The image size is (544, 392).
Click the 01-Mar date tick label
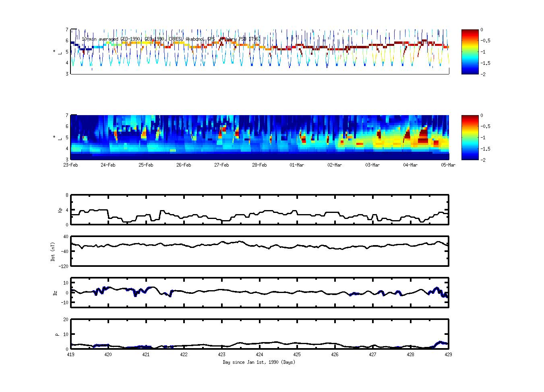297,165
